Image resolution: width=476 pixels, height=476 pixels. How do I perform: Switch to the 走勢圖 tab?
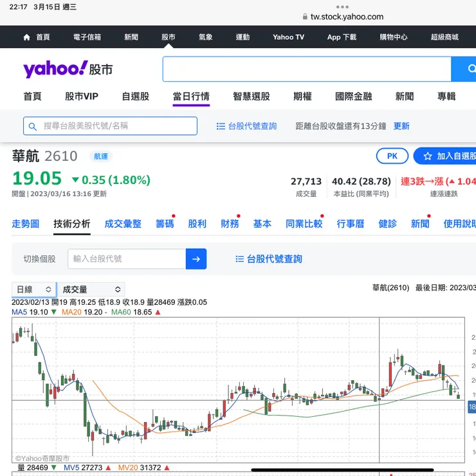click(26, 224)
